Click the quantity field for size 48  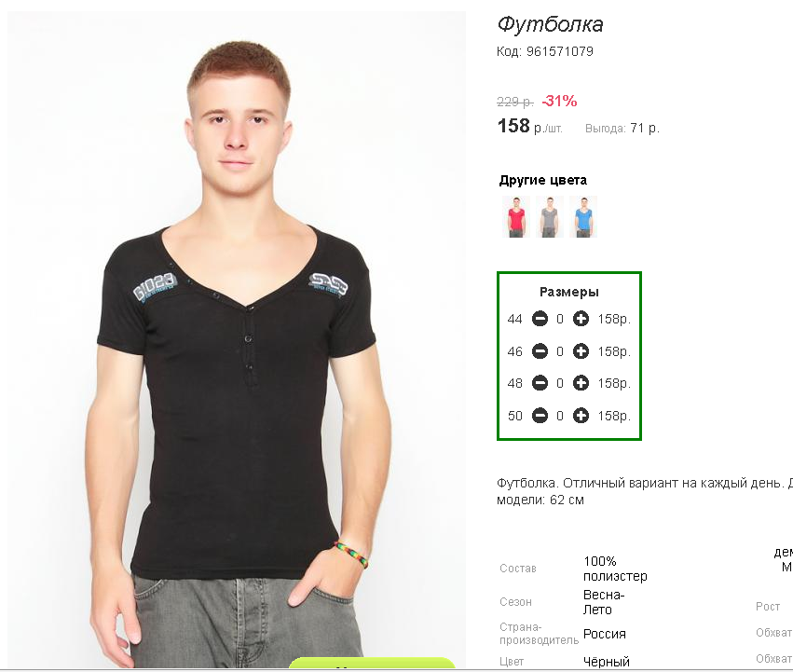coord(560,384)
